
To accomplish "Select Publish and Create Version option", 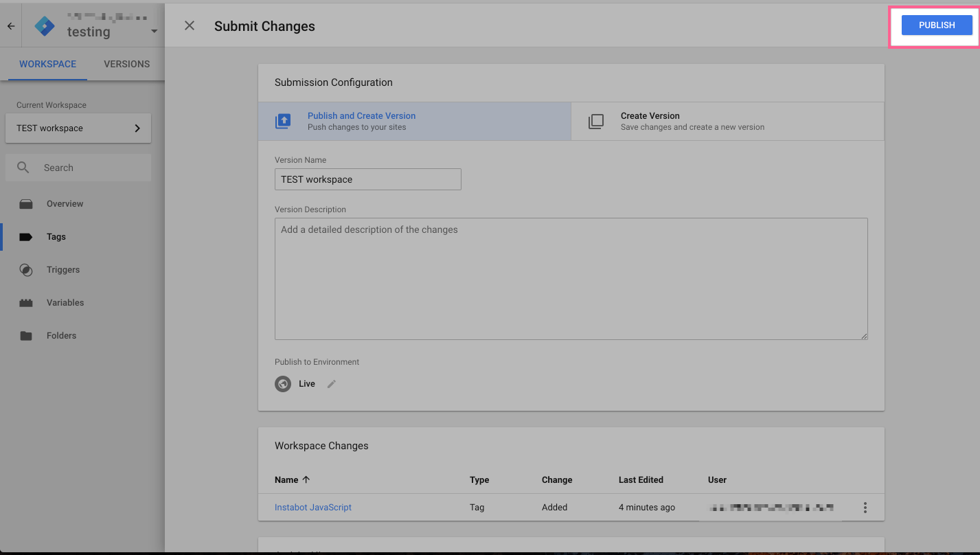I will click(x=415, y=122).
